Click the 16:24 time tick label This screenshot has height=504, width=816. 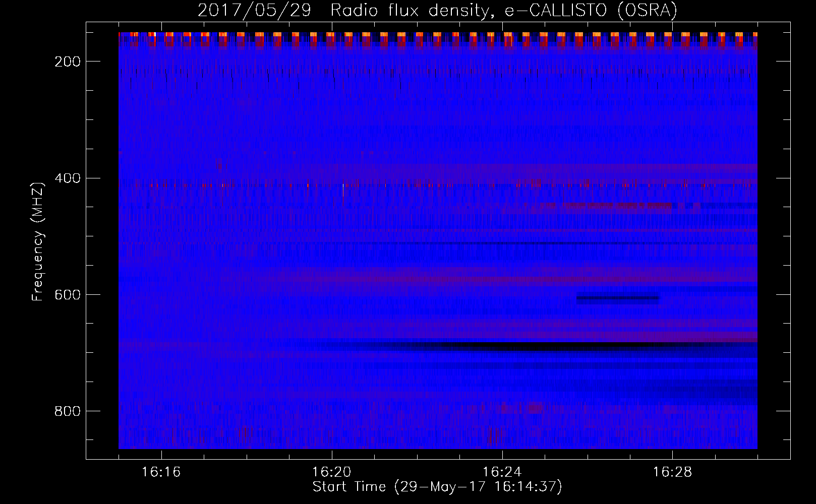click(x=502, y=472)
